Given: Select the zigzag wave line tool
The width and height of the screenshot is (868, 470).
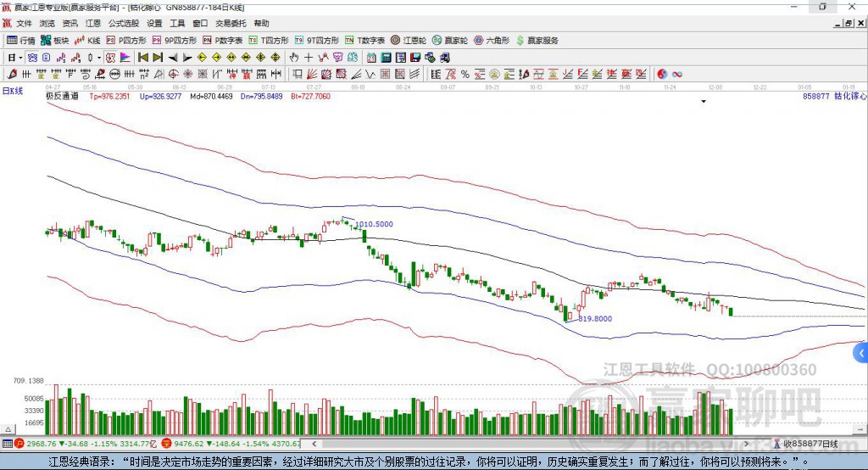Looking at the screenshot, I should click(370, 75).
